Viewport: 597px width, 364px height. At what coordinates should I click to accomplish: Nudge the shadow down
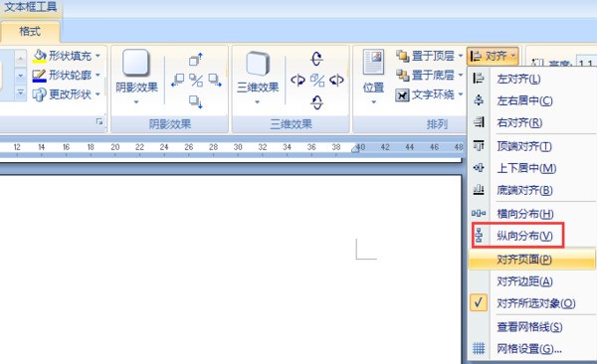[x=196, y=101]
